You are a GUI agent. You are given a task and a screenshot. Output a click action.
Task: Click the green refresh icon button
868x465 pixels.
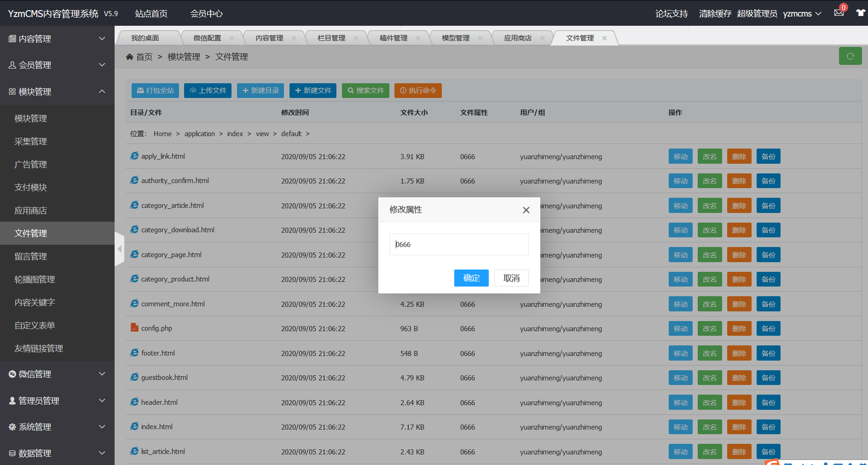(x=850, y=56)
